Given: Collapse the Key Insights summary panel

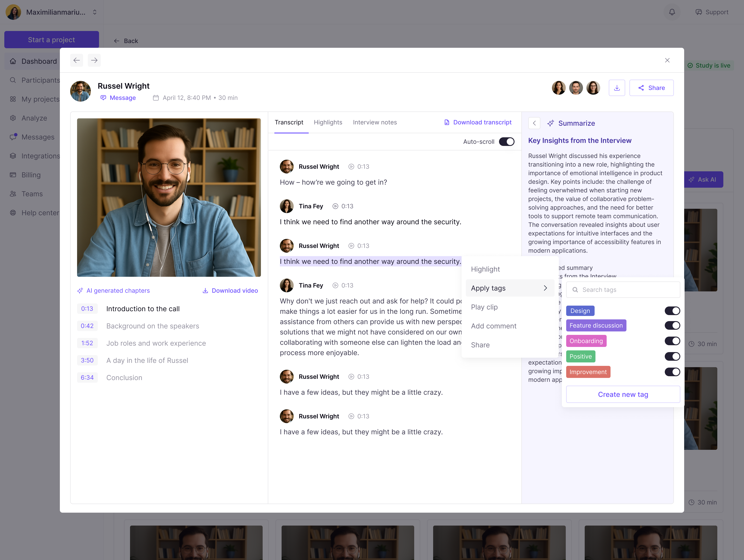Looking at the screenshot, I should pyautogui.click(x=534, y=123).
